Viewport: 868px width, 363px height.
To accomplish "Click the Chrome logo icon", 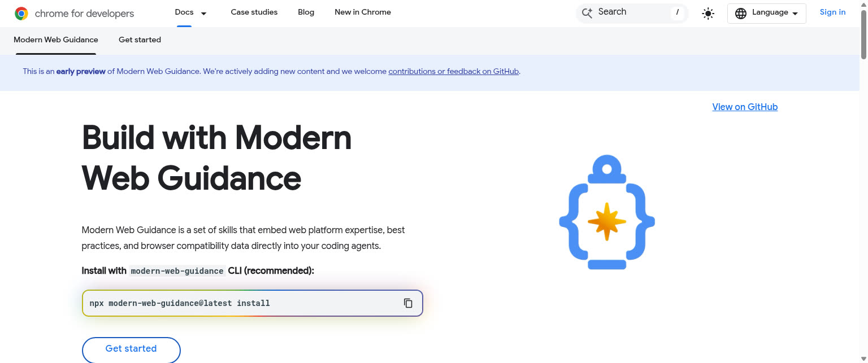I will pyautogui.click(x=21, y=14).
